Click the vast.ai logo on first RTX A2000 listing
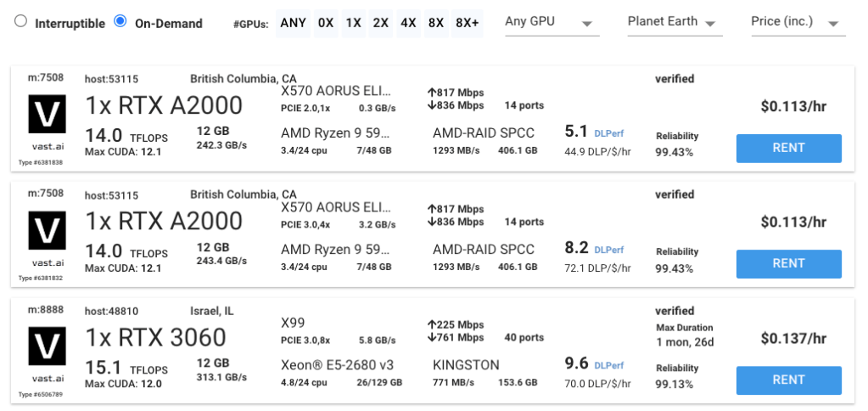 point(48,118)
